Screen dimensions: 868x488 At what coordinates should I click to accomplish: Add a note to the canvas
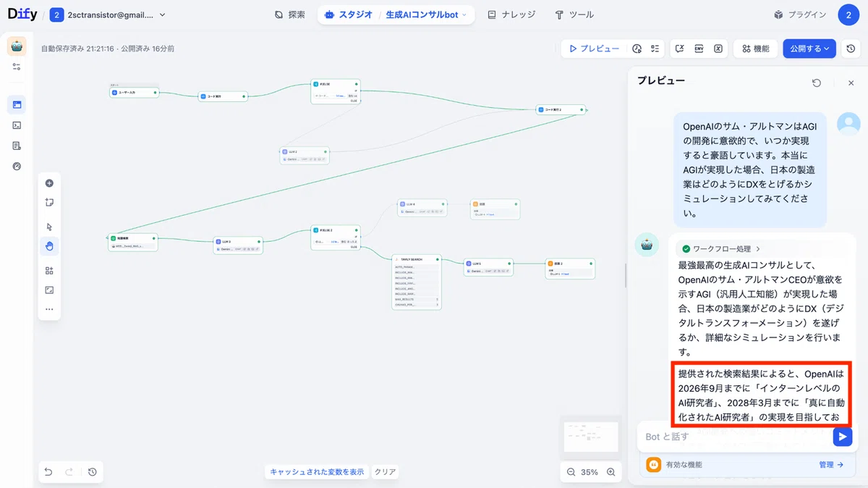click(49, 203)
